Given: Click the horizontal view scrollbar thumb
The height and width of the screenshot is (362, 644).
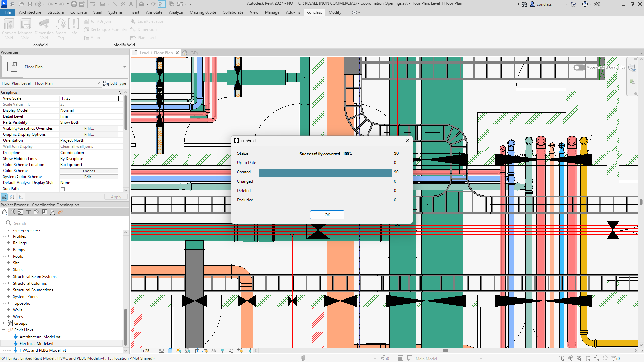Looking at the screenshot, I should coord(445,351).
